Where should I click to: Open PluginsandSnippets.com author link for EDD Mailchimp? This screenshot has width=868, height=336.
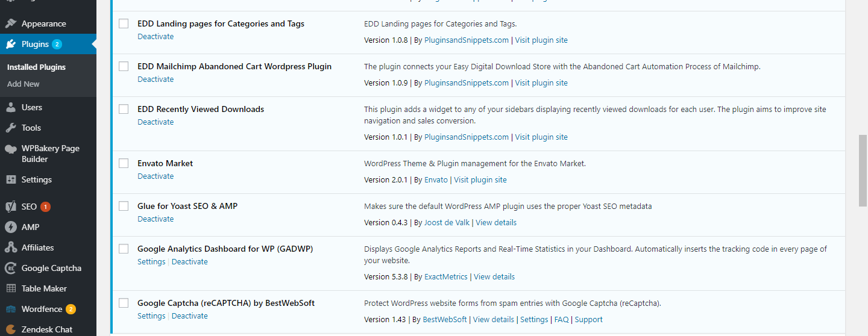click(x=467, y=83)
